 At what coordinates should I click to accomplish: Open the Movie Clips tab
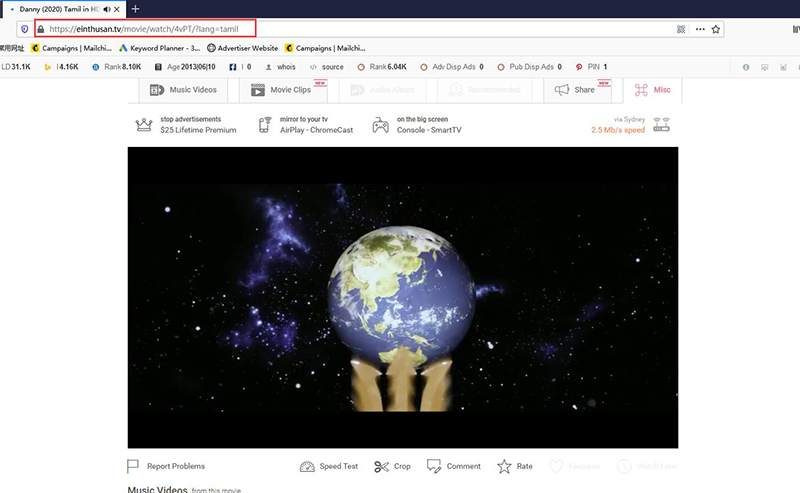click(284, 90)
